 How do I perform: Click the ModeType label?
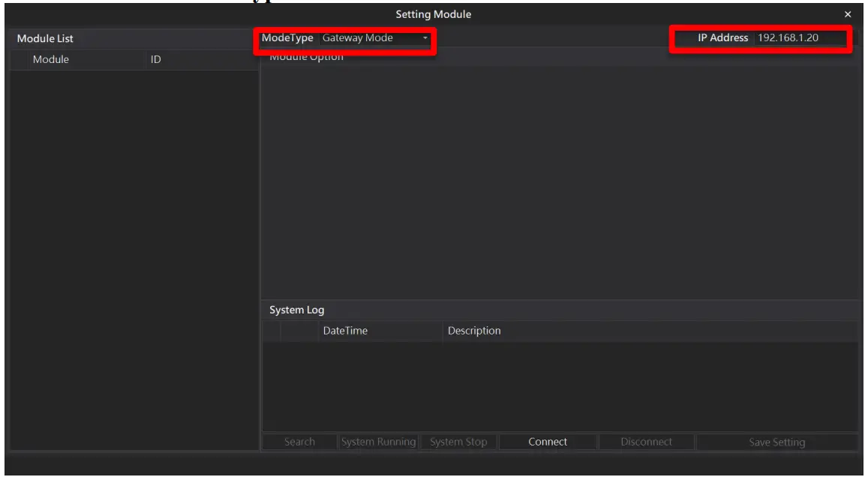click(287, 38)
